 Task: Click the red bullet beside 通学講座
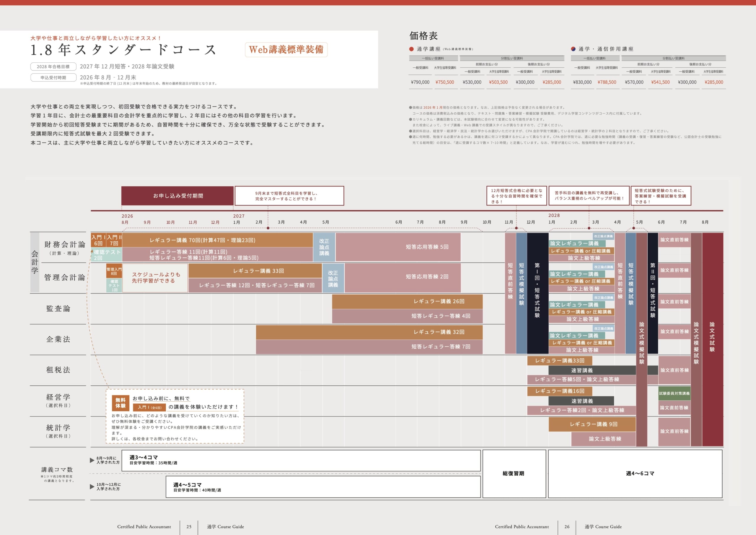pyautogui.click(x=411, y=49)
